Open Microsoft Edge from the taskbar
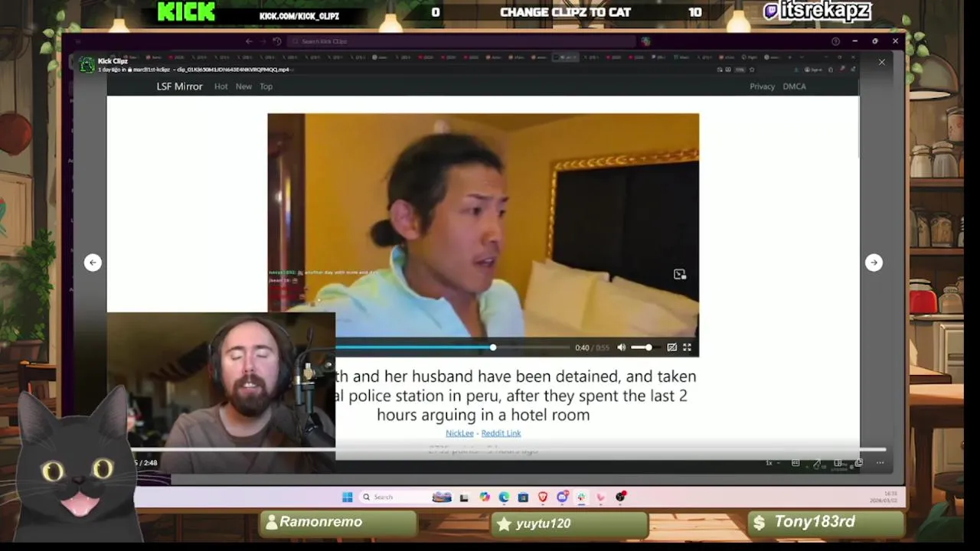This screenshot has width=980, height=551. 504,497
